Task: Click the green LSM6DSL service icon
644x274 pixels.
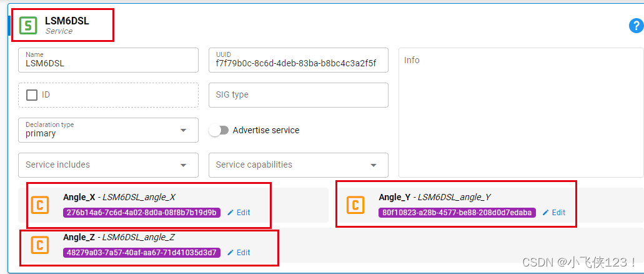Action: point(28,25)
